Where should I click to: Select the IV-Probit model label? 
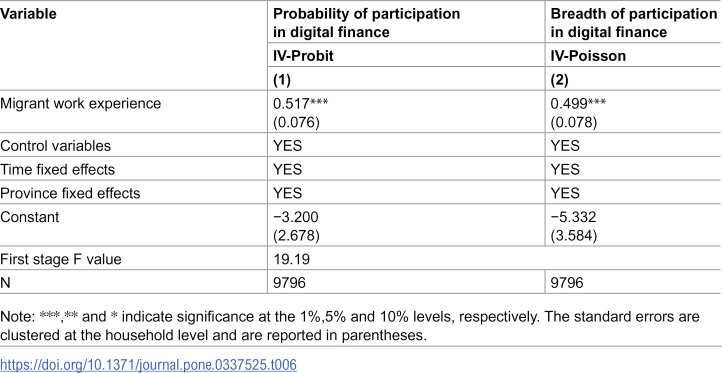pos(302,56)
